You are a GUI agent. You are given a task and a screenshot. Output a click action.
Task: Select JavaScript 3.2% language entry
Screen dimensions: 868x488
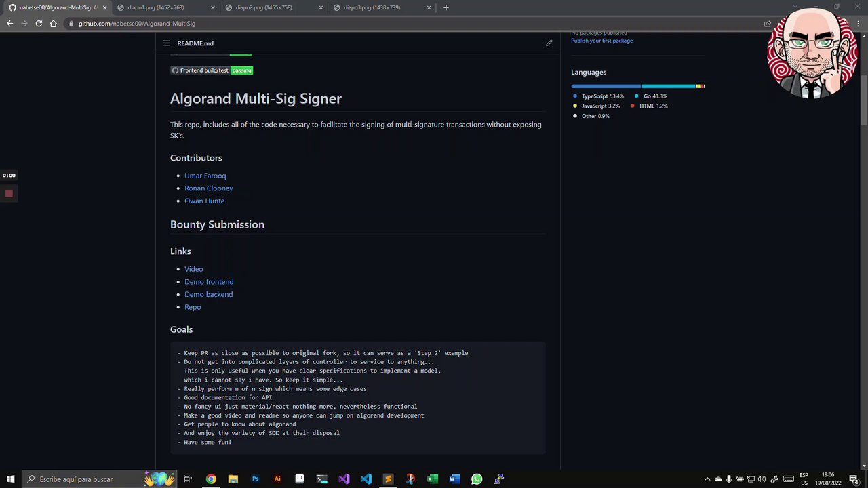(596, 106)
